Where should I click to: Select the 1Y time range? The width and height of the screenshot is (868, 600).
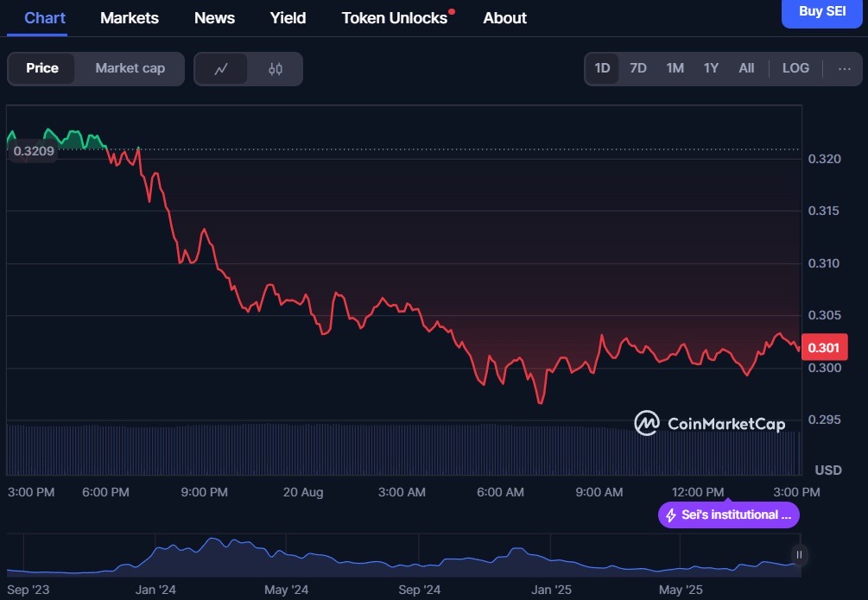711,69
